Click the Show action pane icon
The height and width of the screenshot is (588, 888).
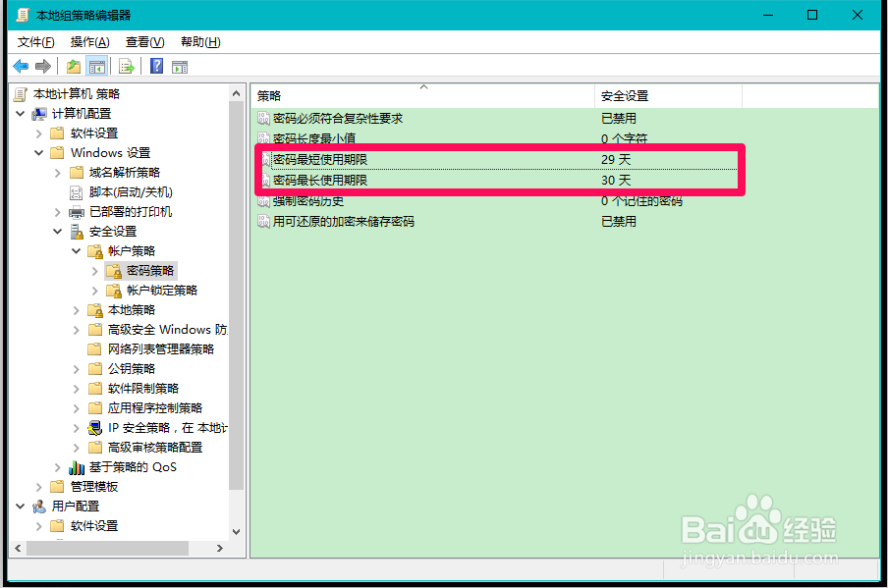tap(181, 65)
